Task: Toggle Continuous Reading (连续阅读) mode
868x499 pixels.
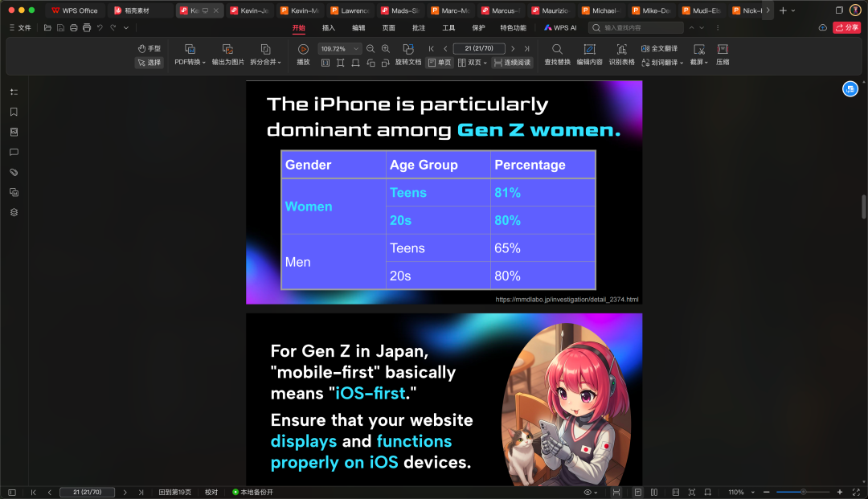Action: click(512, 63)
